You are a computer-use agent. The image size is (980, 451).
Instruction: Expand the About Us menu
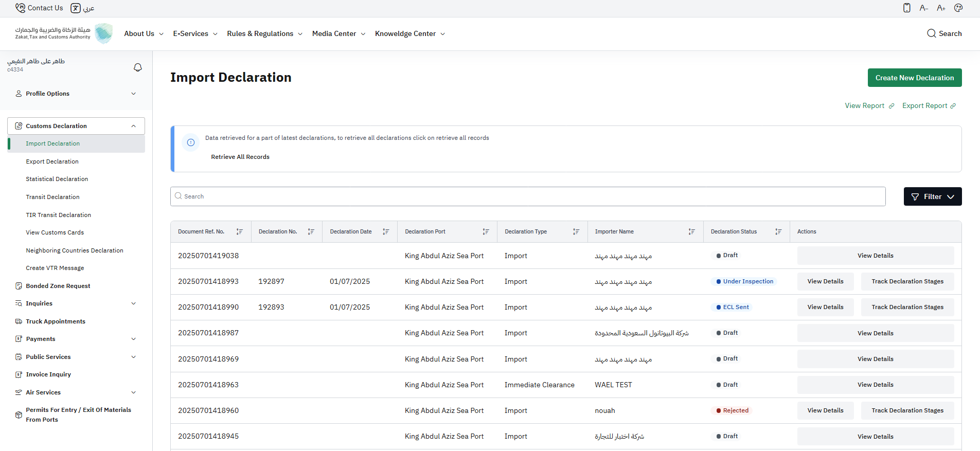pos(144,33)
